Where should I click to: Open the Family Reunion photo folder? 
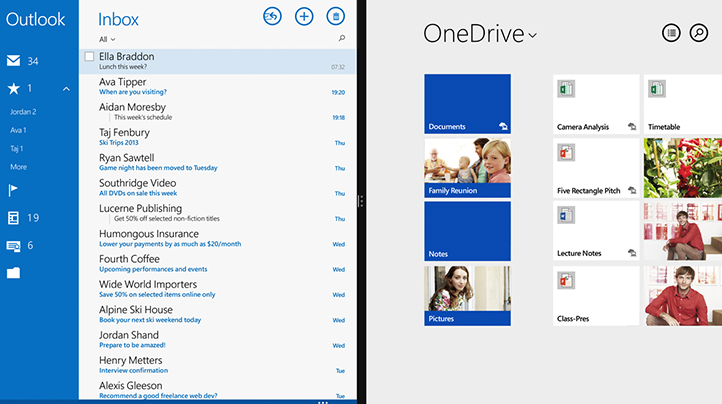[x=467, y=168]
